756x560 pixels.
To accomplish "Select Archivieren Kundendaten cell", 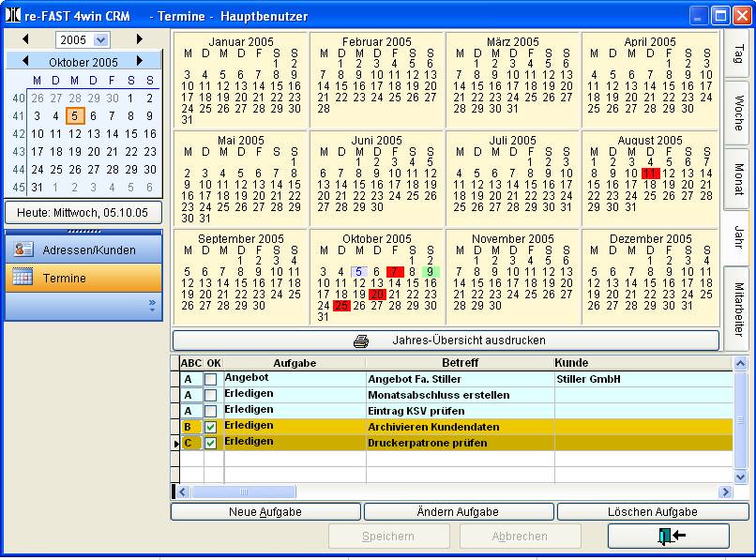I will [x=460, y=427].
